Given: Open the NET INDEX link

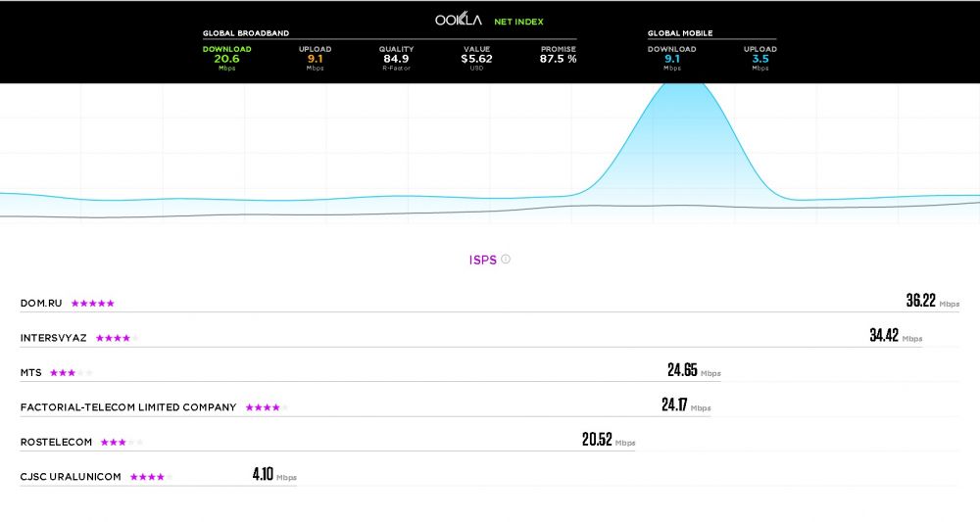Looking at the screenshot, I should (x=518, y=21).
